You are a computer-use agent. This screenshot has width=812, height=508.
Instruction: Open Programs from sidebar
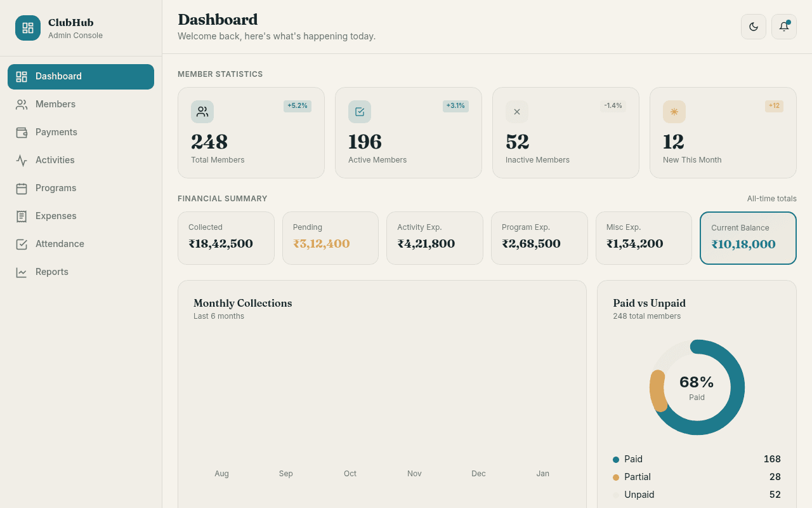[81, 188]
